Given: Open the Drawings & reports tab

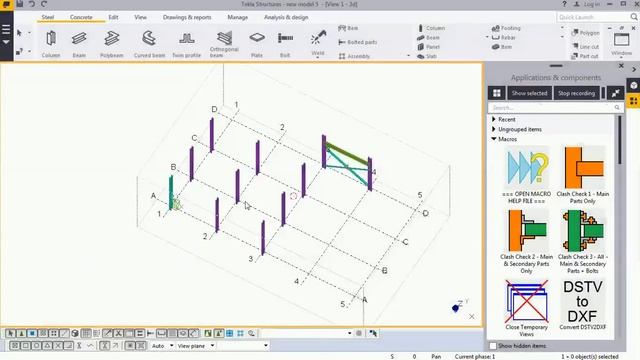Looking at the screenshot, I should point(187,17).
